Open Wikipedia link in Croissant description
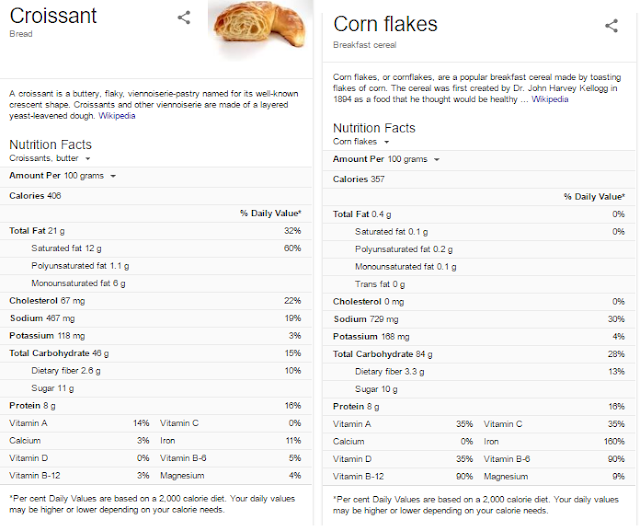This screenshot has width=640, height=531. pos(117,116)
